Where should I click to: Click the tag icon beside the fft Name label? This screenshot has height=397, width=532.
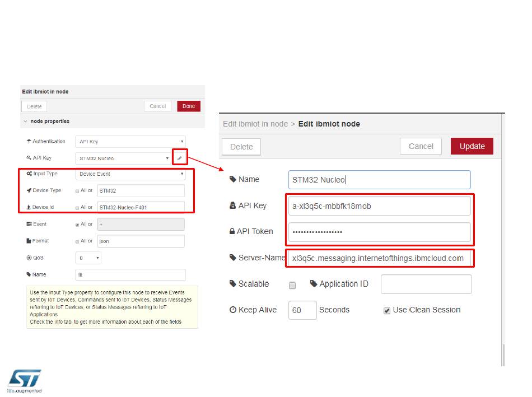point(29,274)
